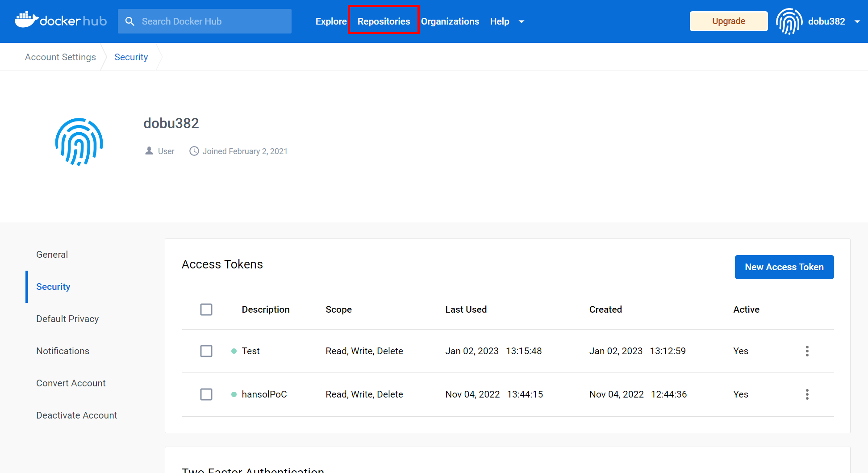Click green status dot of hansolPoC token

pyautogui.click(x=234, y=394)
